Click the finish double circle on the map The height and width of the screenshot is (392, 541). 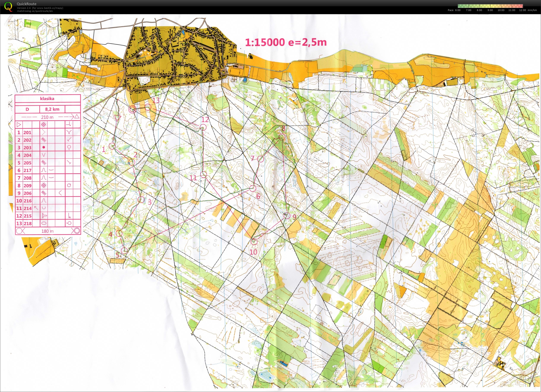point(132,110)
